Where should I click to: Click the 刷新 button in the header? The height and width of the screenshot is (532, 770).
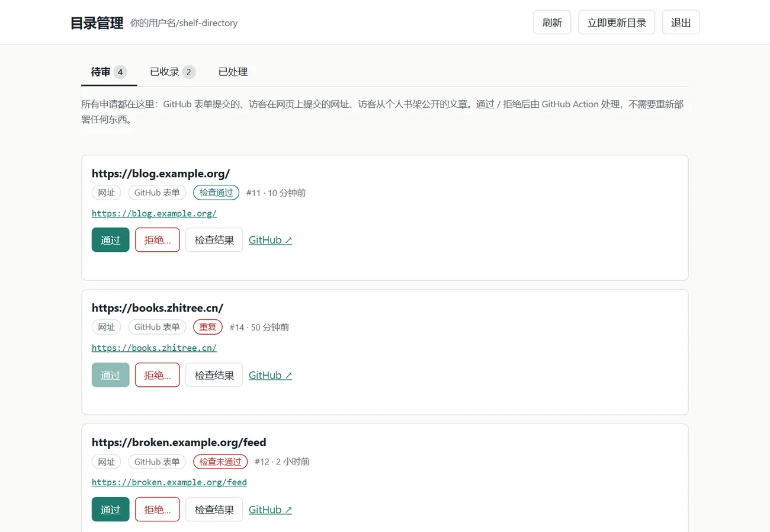click(x=552, y=23)
